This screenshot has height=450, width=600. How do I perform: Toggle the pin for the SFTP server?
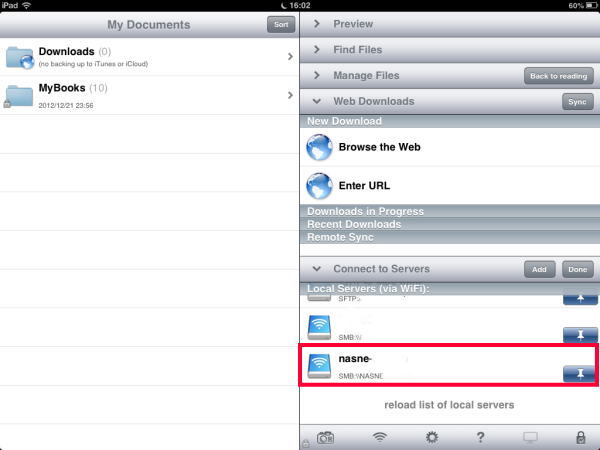(x=580, y=299)
